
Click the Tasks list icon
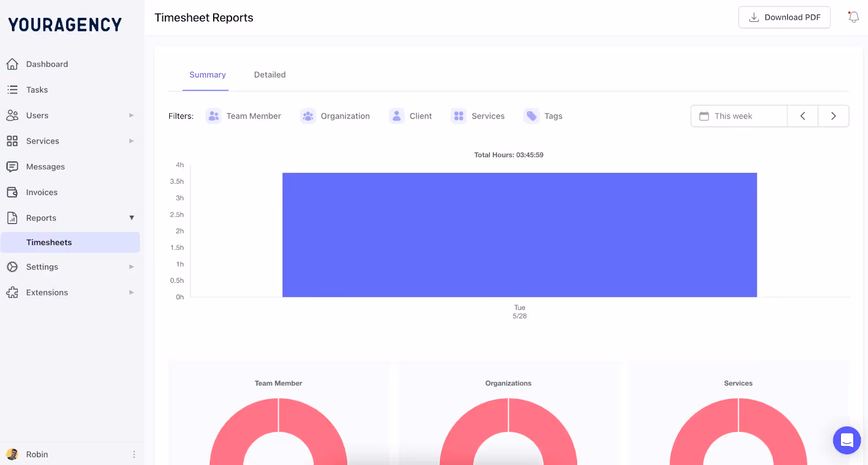(12, 89)
